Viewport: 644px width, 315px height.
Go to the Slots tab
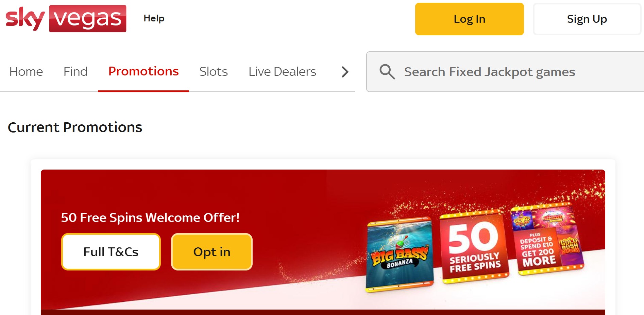click(214, 72)
